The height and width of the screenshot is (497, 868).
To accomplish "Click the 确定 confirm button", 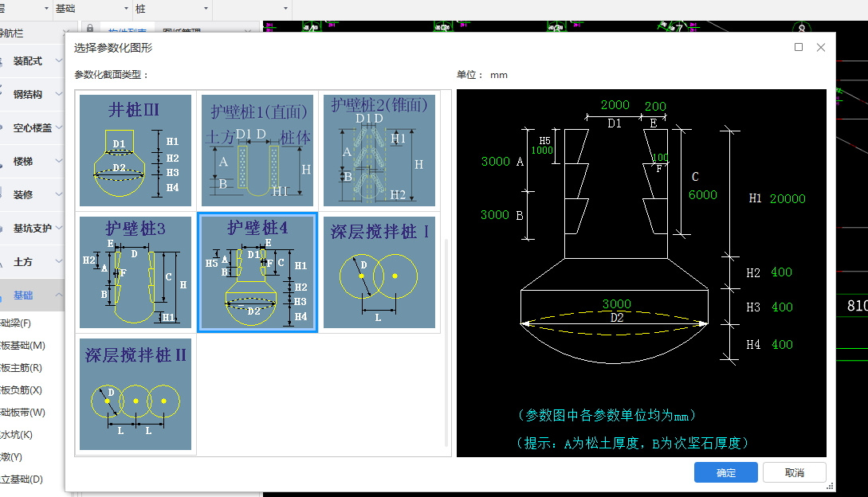I will click(x=726, y=472).
